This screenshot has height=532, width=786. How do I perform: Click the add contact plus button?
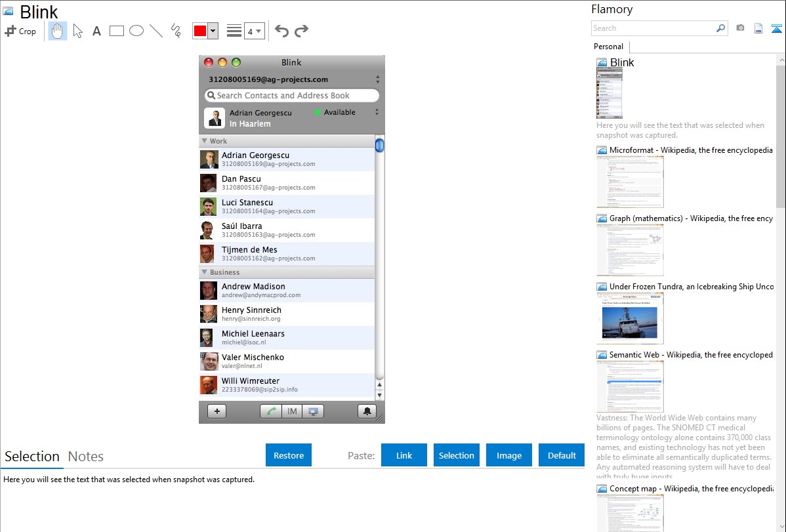[x=217, y=411]
